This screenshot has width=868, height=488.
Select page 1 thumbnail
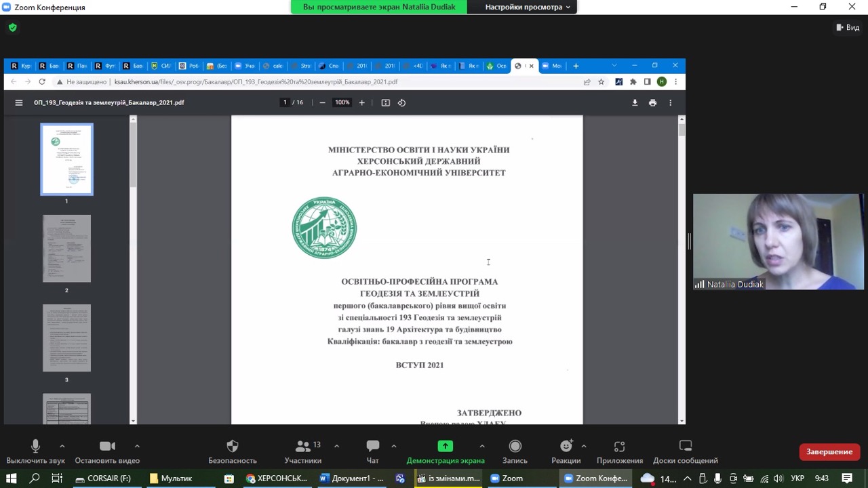point(66,159)
